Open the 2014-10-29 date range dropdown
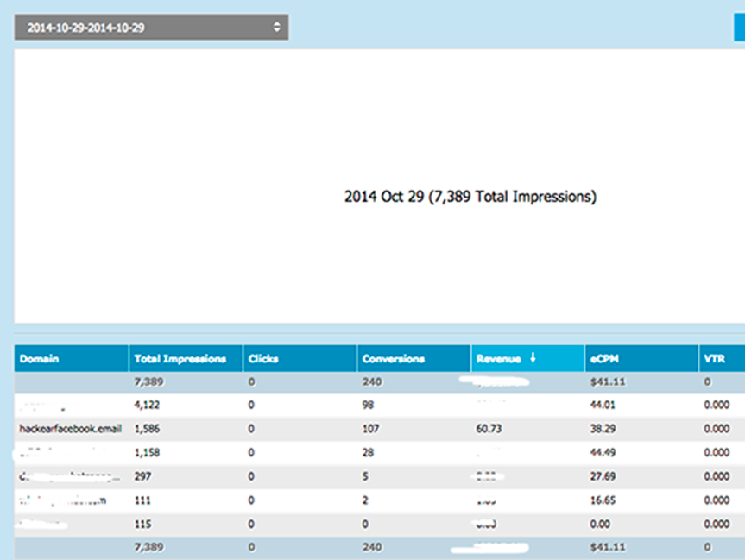This screenshot has width=745, height=560. 151,28
